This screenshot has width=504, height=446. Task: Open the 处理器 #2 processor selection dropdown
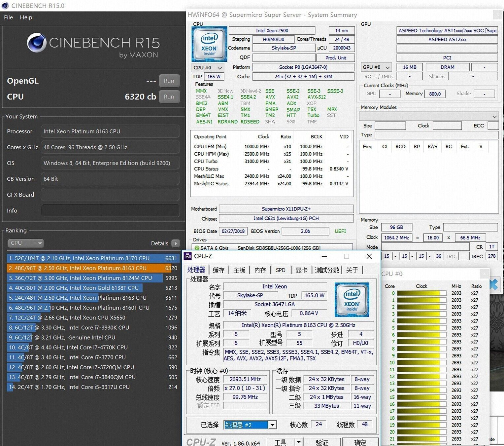tap(272, 425)
